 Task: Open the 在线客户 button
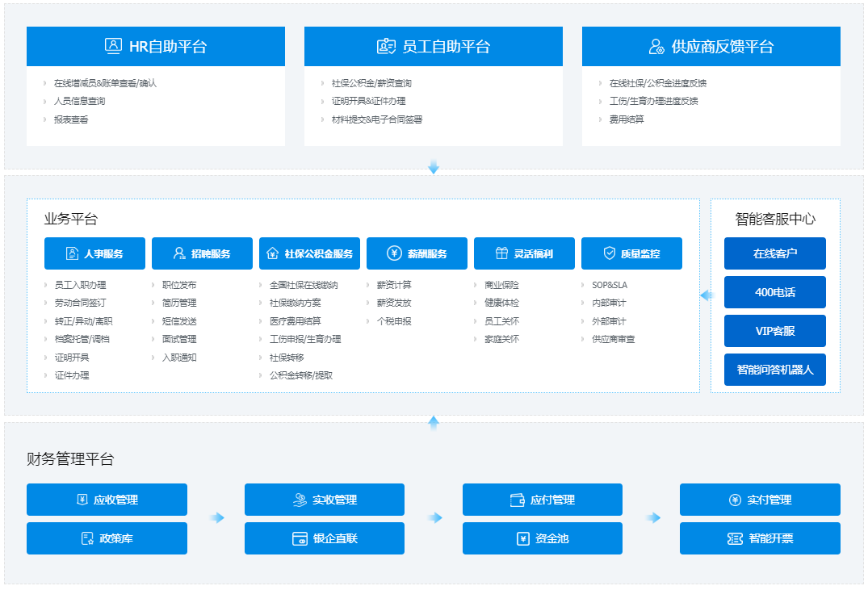tap(774, 253)
